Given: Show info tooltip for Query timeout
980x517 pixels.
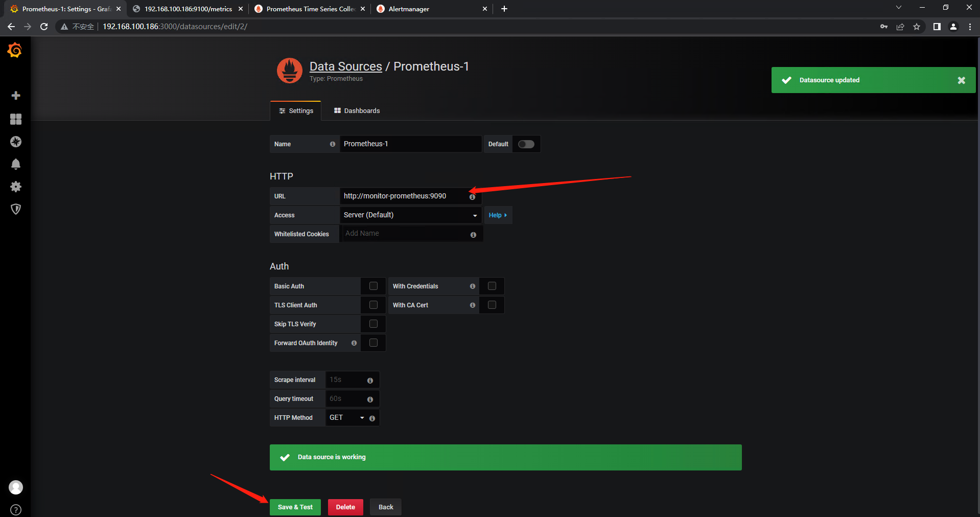Looking at the screenshot, I should pyautogui.click(x=370, y=399).
